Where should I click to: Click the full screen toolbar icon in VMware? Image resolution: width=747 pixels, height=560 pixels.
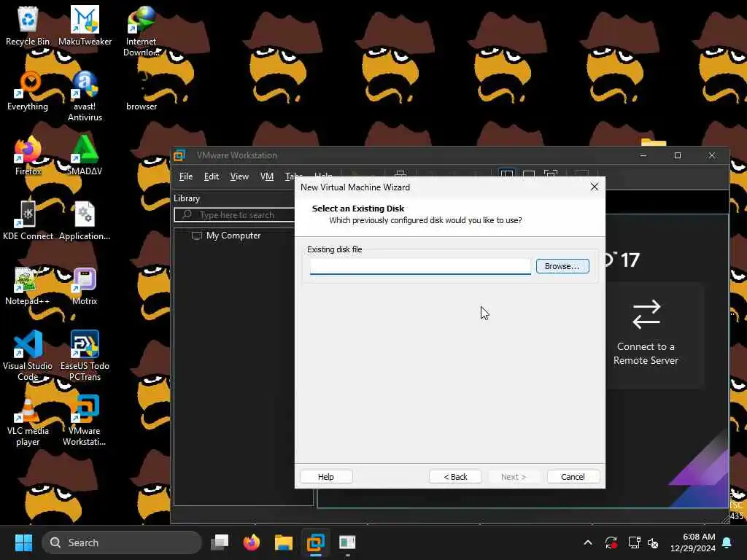pyautogui.click(x=550, y=174)
